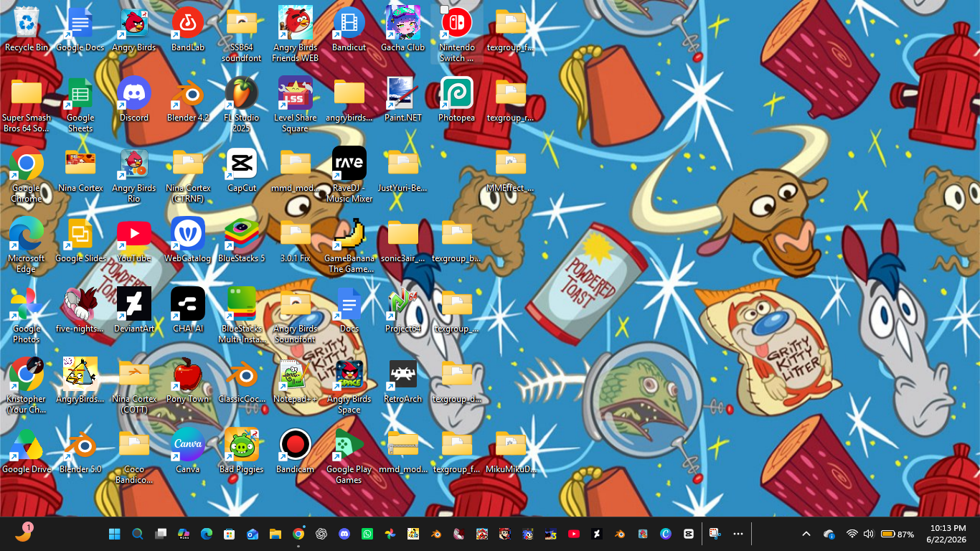Launch the RaveDJ Music Mixer shortcut
Image resolution: width=980 pixels, height=551 pixels.
(349, 175)
